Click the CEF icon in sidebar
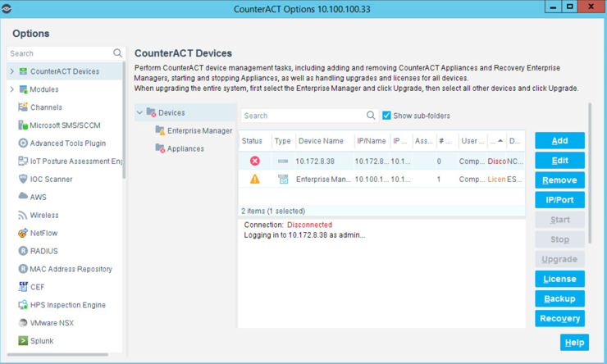The image size is (607, 364). coord(23,287)
